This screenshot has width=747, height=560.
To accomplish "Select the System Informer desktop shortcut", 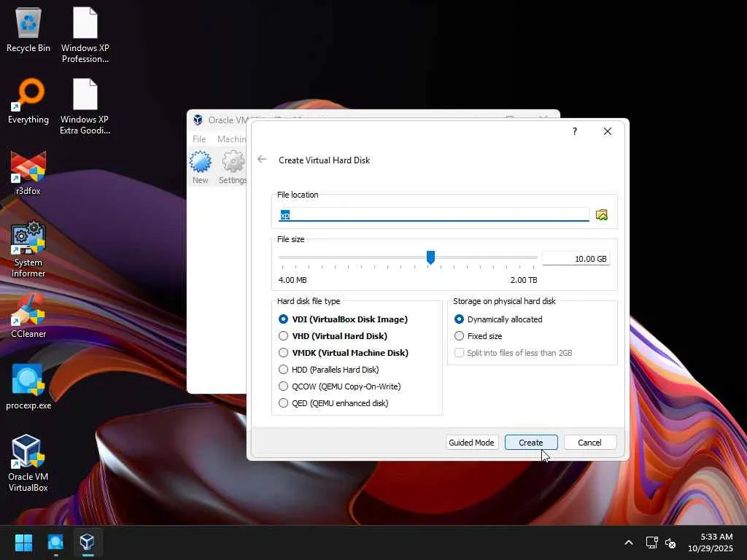I will click(x=28, y=249).
